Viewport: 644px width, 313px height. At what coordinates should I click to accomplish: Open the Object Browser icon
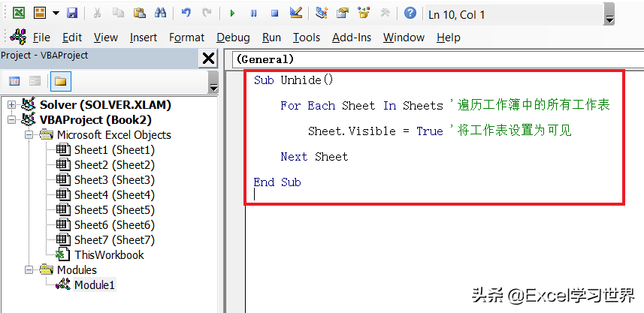[x=364, y=13]
